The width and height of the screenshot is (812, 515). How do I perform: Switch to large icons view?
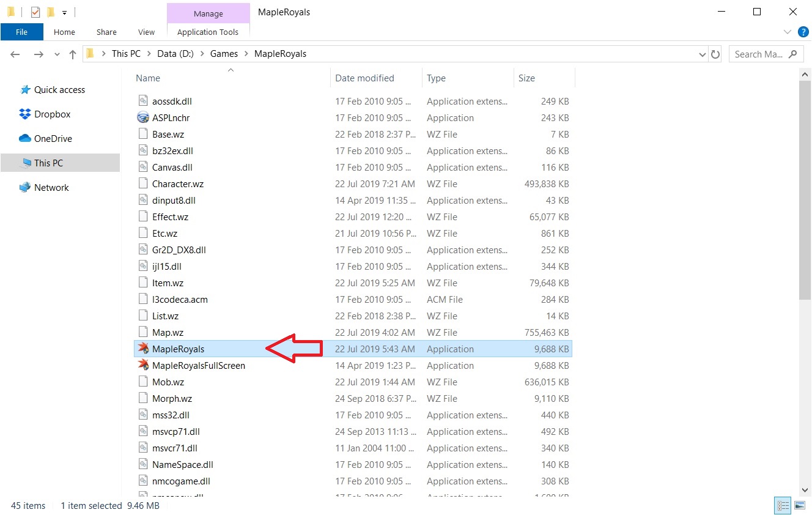800,506
